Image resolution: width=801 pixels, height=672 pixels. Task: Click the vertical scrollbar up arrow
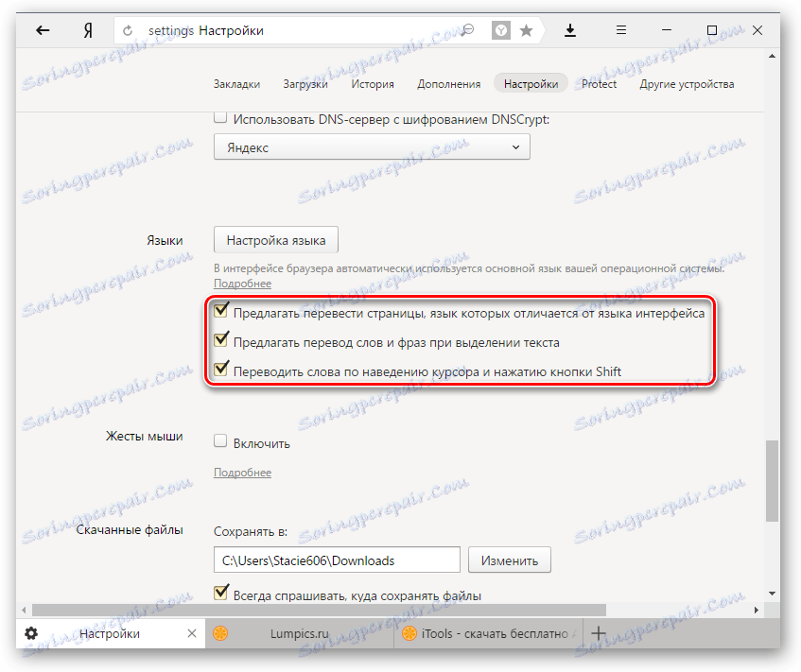coord(773,56)
